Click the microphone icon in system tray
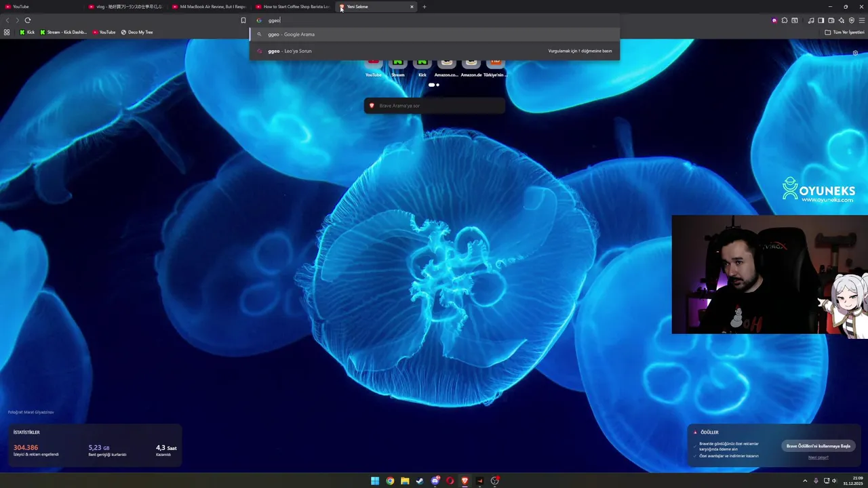The image size is (868, 488). [x=816, y=481]
